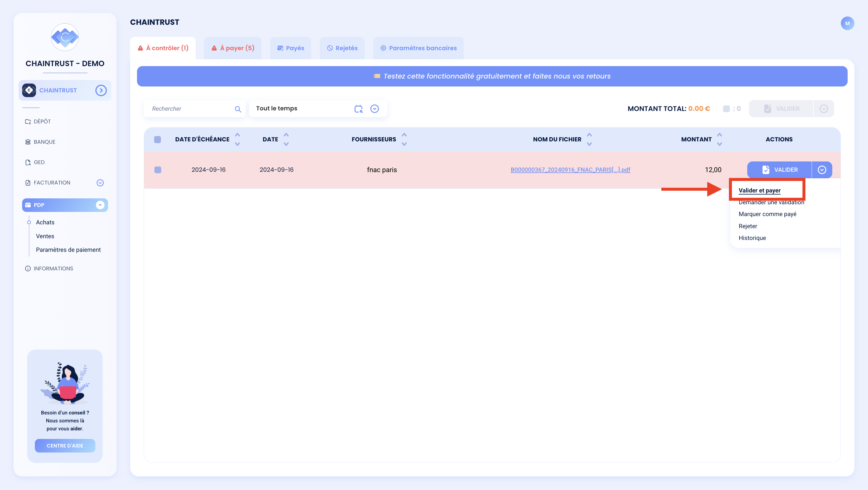Open Ventes under PDP

45,236
